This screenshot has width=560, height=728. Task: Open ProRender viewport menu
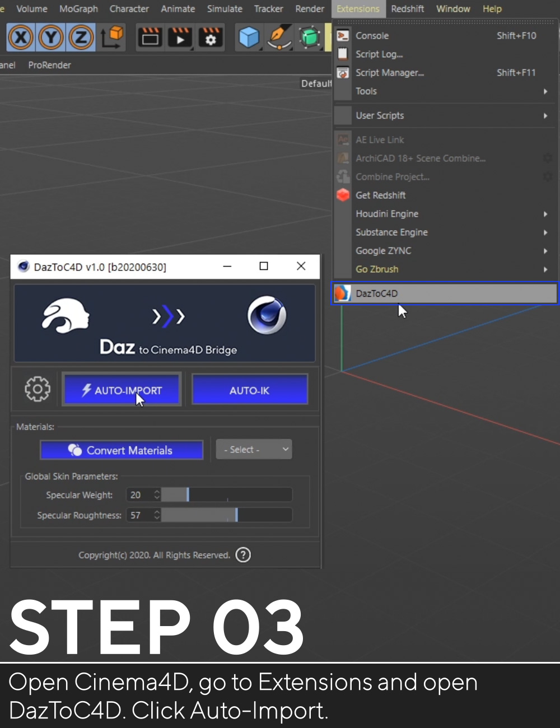click(x=49, y=65)
